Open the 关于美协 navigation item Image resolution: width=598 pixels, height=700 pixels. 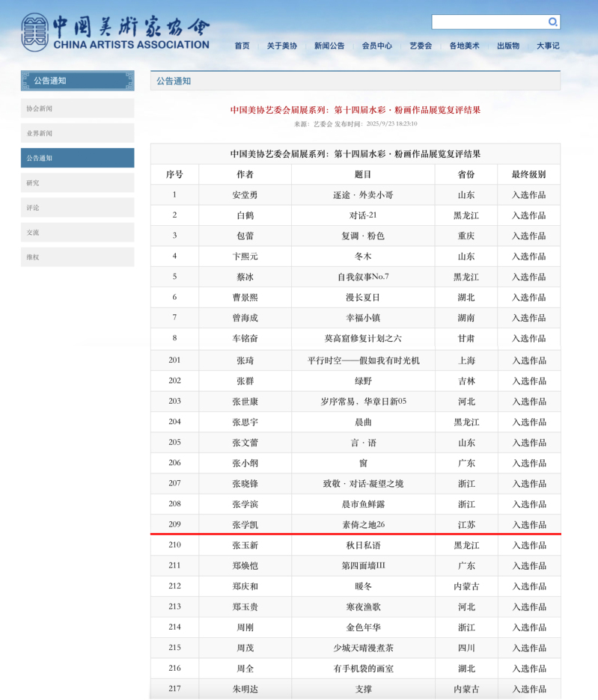click(x=281, y=46)
